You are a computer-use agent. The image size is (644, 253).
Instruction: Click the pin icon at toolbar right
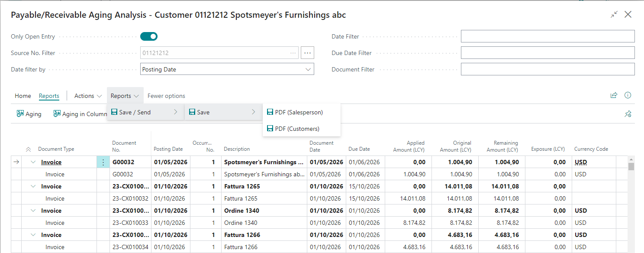click(628, 114)
